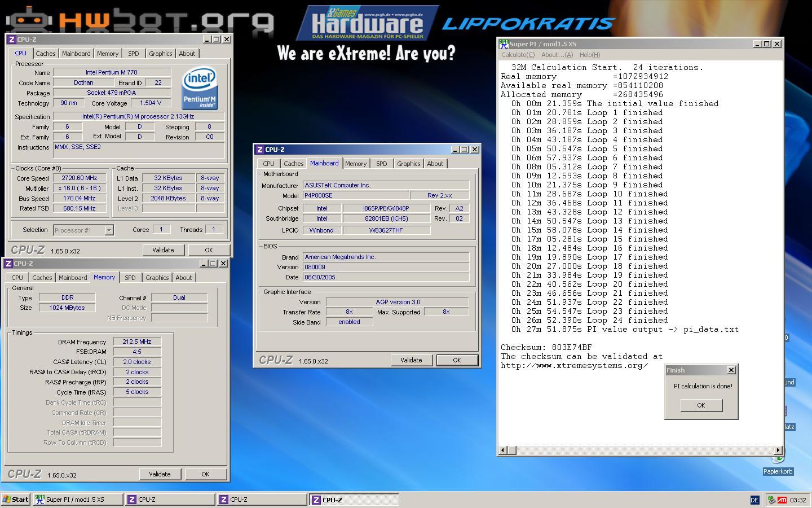The height and width of the screenshot is (508, 812).
Task: Select SPD tab in the Mainboard CPU-Z window
Action: click(x=382, y=164)
